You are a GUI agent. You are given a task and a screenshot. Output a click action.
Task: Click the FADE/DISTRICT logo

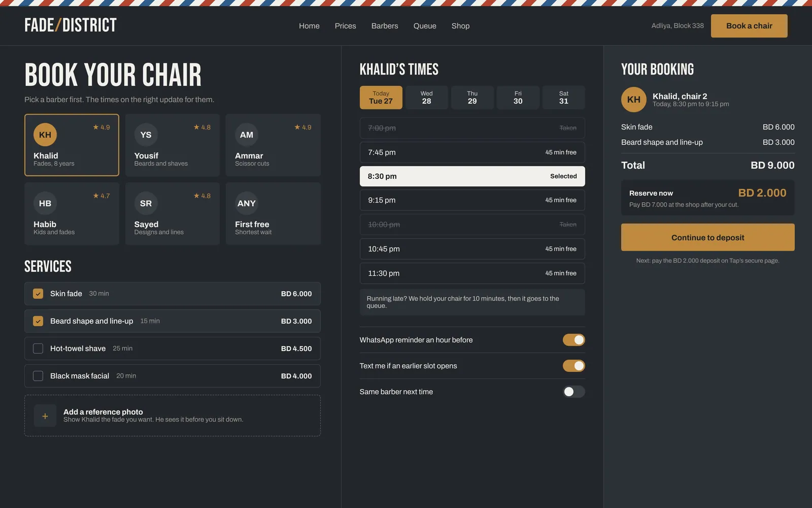[x=71, y=25]
